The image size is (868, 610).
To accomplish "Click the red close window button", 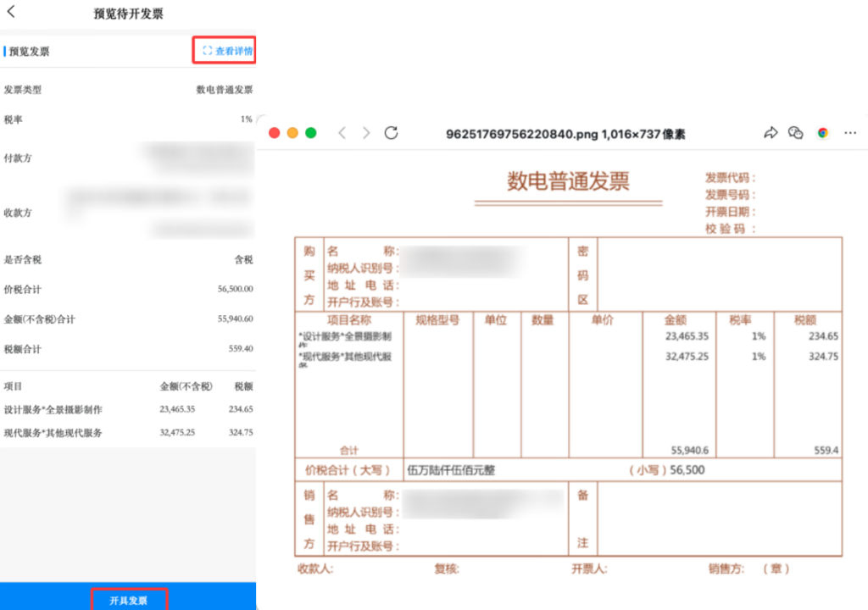I will 274,133.
